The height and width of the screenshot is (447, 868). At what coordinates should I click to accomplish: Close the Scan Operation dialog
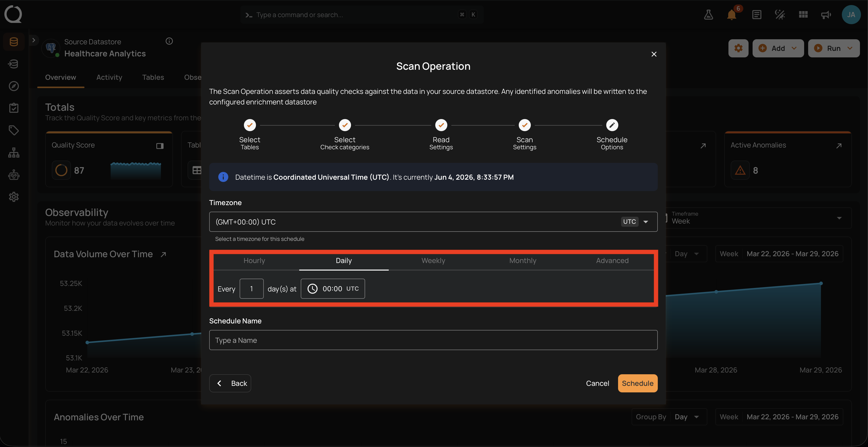(654, 54)
